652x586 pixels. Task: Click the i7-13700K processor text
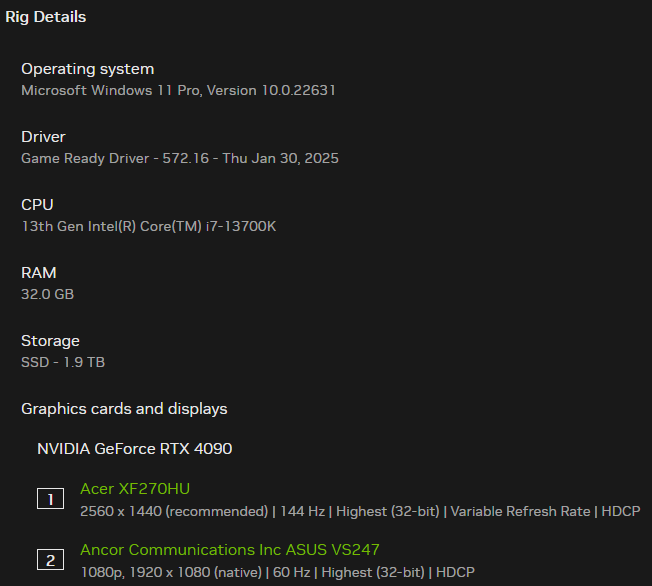148,226
